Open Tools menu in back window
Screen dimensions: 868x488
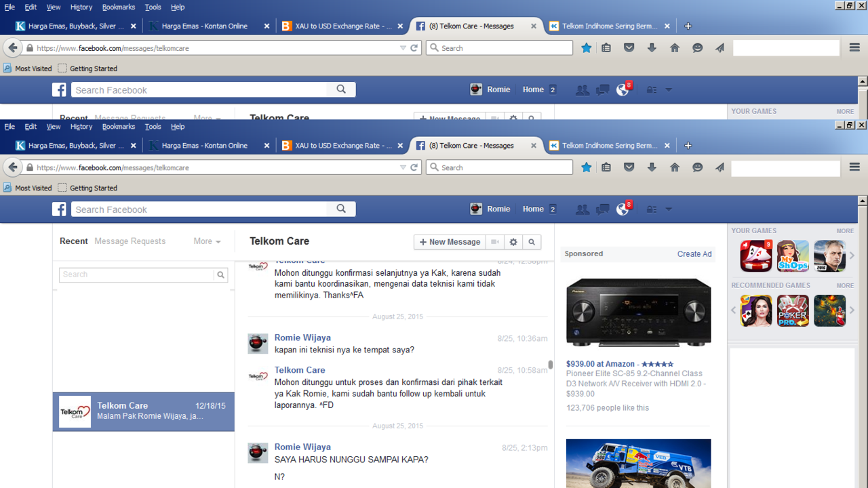tap(153, 7)
